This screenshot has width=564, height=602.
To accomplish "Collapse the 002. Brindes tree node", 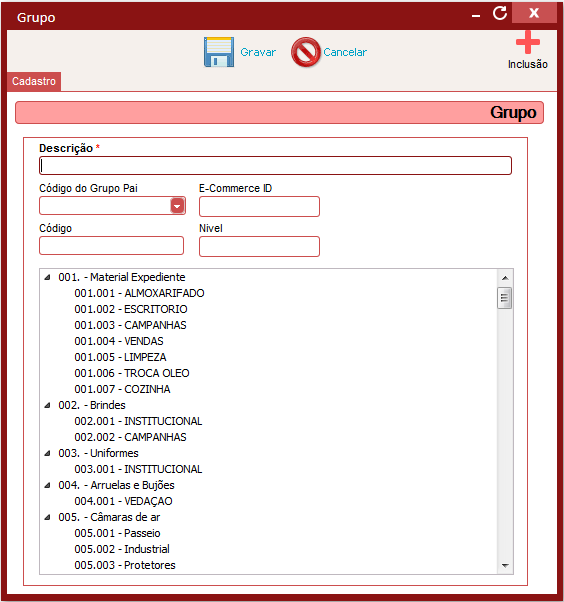I will click(47, 405).
